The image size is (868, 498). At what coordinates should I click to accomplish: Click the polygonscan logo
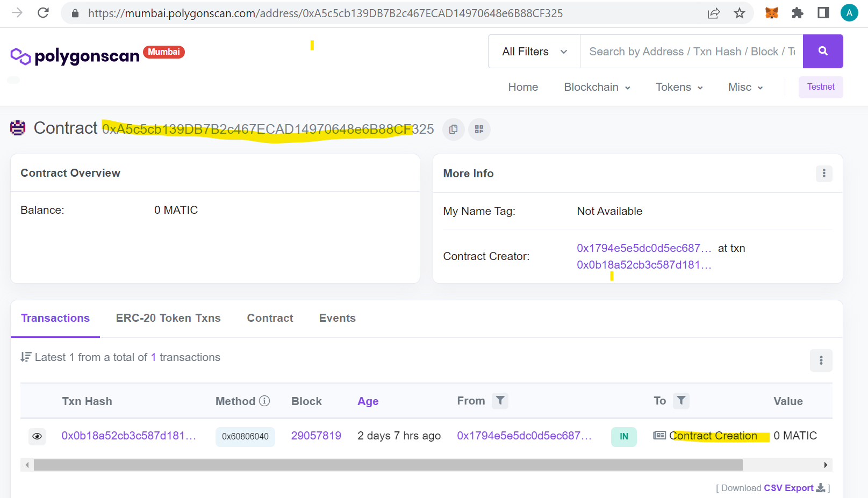[x=75, y=56]
